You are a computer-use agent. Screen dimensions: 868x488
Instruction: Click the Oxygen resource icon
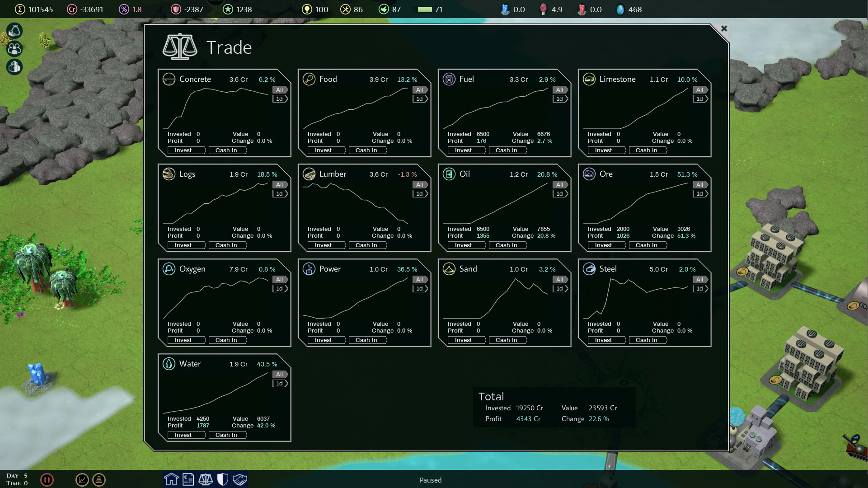(169, 269)
